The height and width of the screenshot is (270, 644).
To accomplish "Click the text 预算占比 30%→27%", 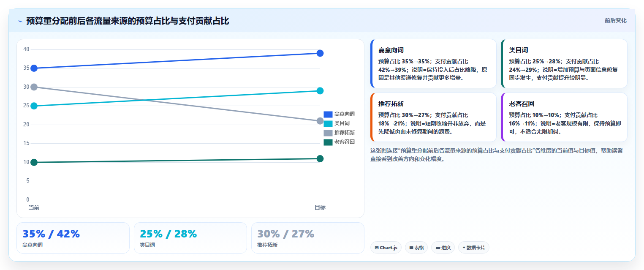I will click(404, 115).
